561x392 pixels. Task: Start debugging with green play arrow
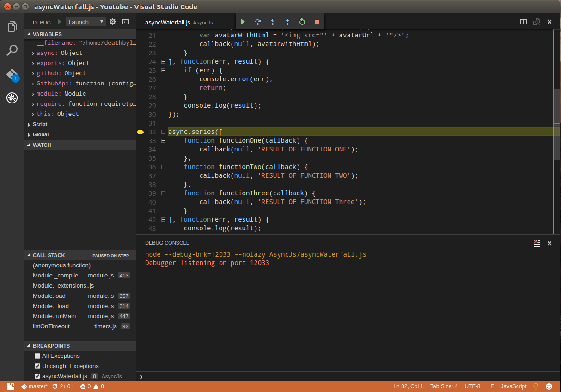point(60,22)
